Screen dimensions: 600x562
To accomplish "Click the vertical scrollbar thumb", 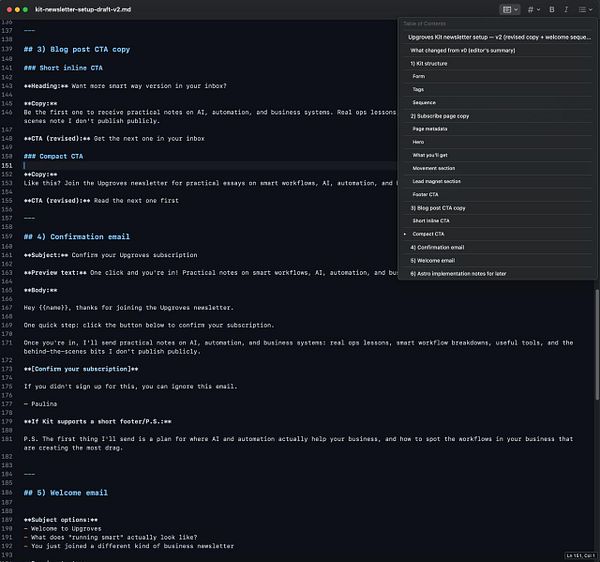I will point(597,345).
